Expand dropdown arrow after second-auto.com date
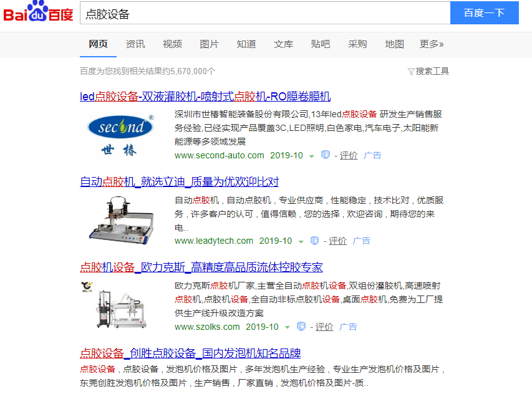The height and width of the screenshot is (394, 532). coord(311,156)
